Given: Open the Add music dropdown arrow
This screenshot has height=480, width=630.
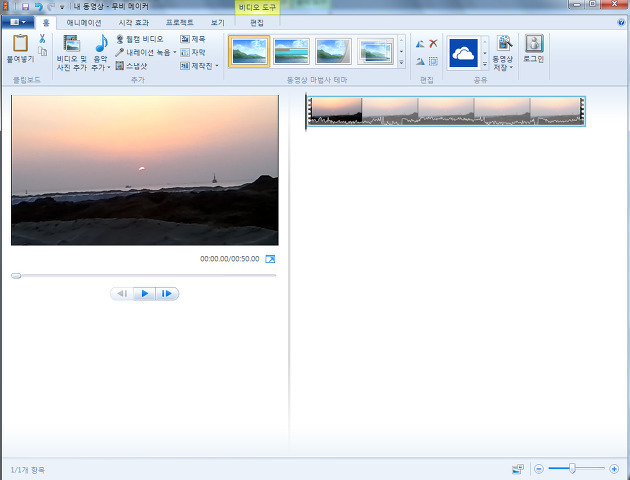Looking at the screenshot, I should [x=109, y=67].
